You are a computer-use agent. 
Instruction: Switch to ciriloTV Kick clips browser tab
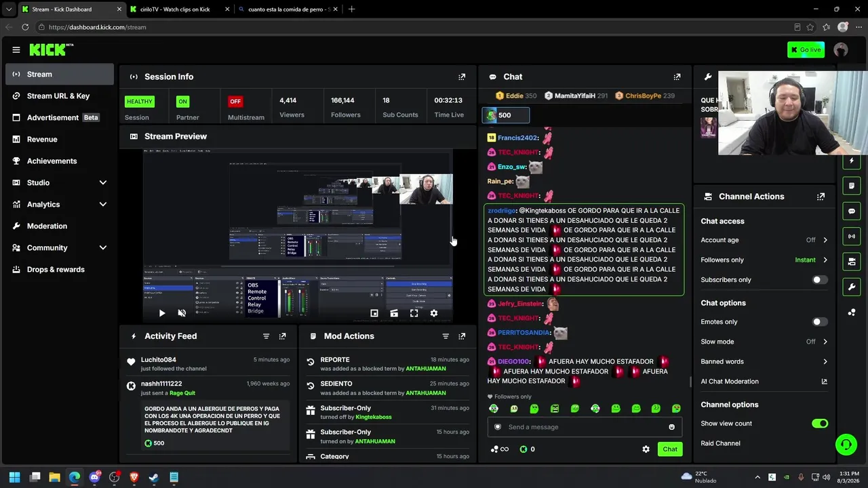[179, 9]
